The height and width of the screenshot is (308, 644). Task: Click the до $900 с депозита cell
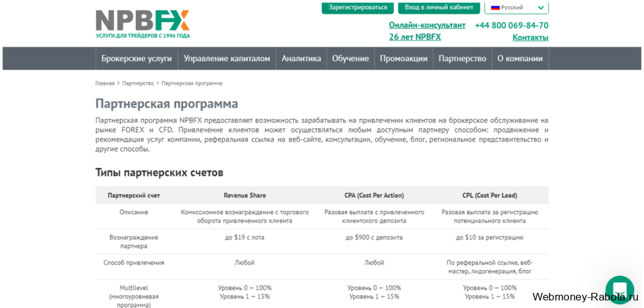point(374,237)
